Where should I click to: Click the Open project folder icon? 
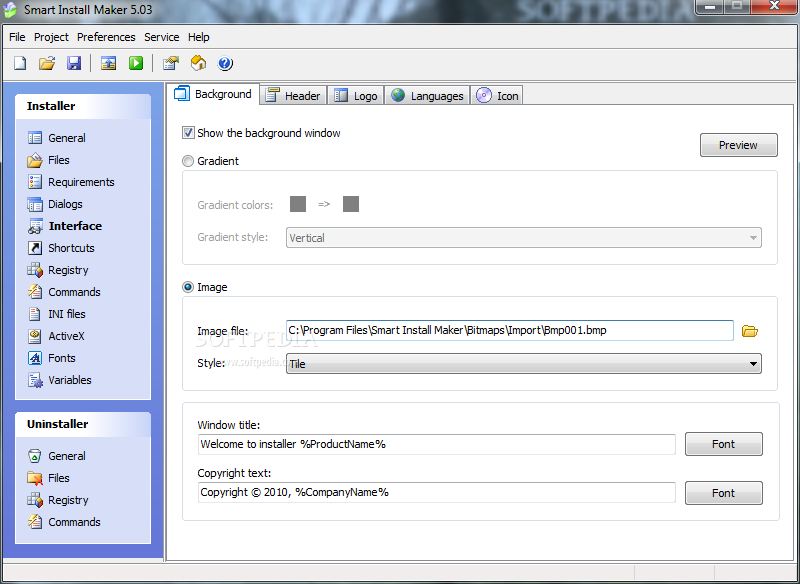[x=47, y=63]
